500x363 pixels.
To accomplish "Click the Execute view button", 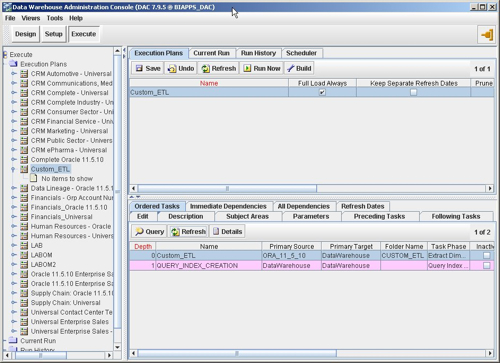I will coord(84,34).
